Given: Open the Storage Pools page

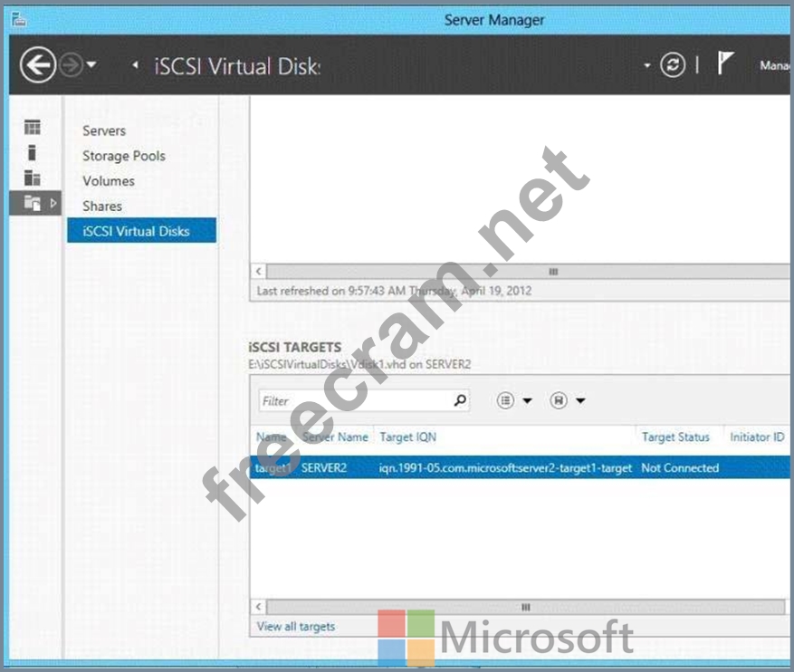Looking at the screenshot, I should tap(124, 156).
